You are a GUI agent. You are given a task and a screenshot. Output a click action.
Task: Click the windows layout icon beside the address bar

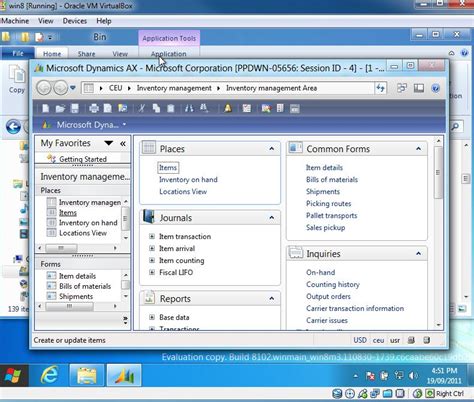(402, 88)
